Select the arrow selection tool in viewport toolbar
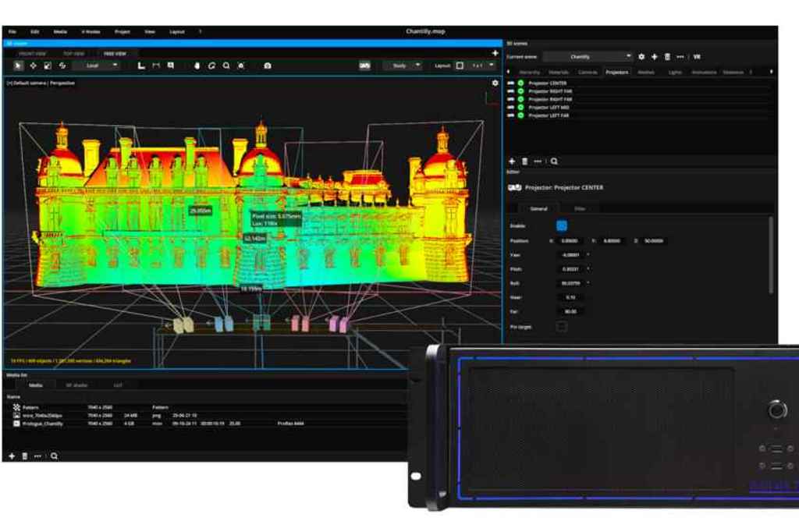This screenshot has width=799, height=532. (18, 66)
